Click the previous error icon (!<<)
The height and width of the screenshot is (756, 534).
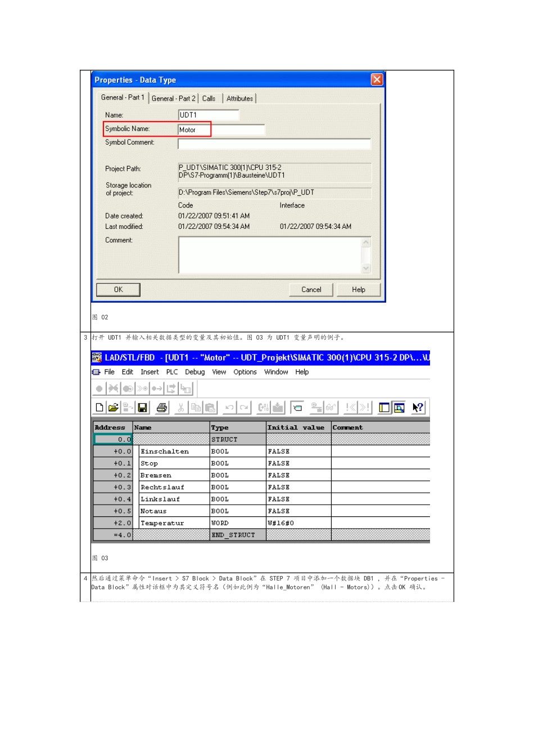[351, 408]
